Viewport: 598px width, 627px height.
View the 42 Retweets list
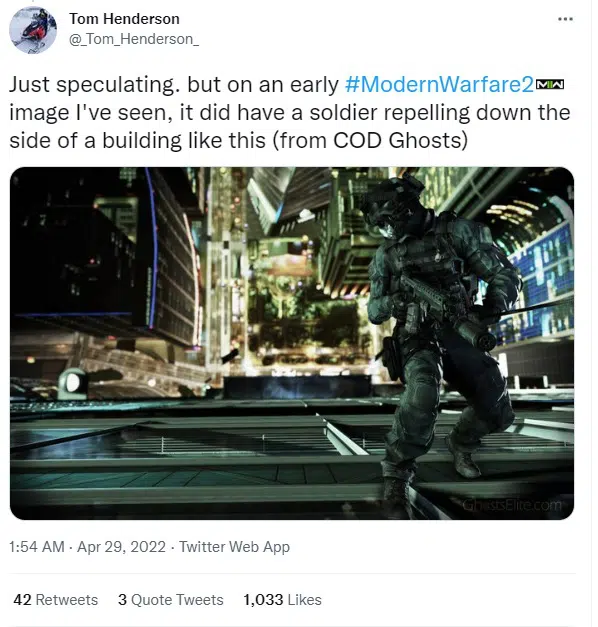(56, 600)
